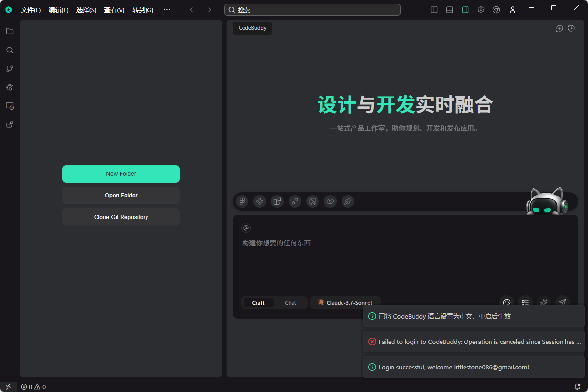Click Clone Git Repository

121,217
